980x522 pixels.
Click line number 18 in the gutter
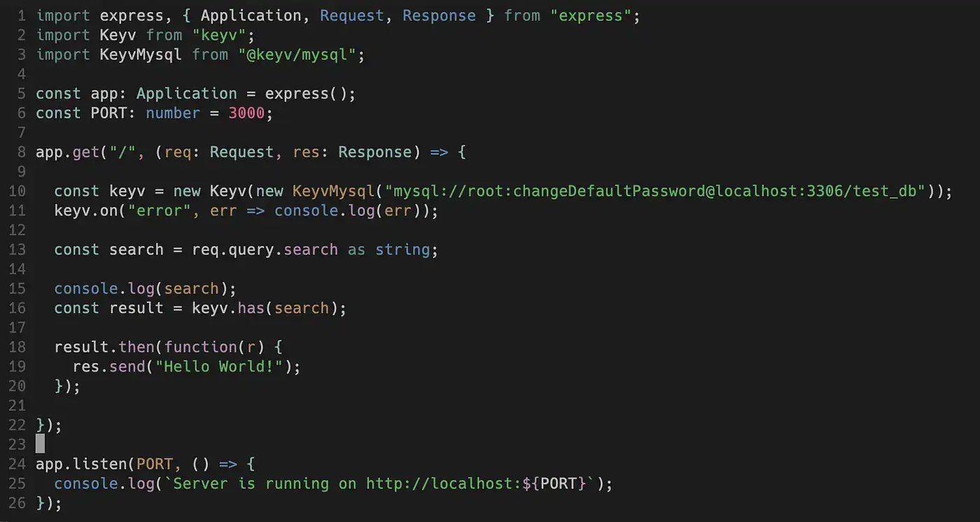pyautogui.click(x=17, y=347)
